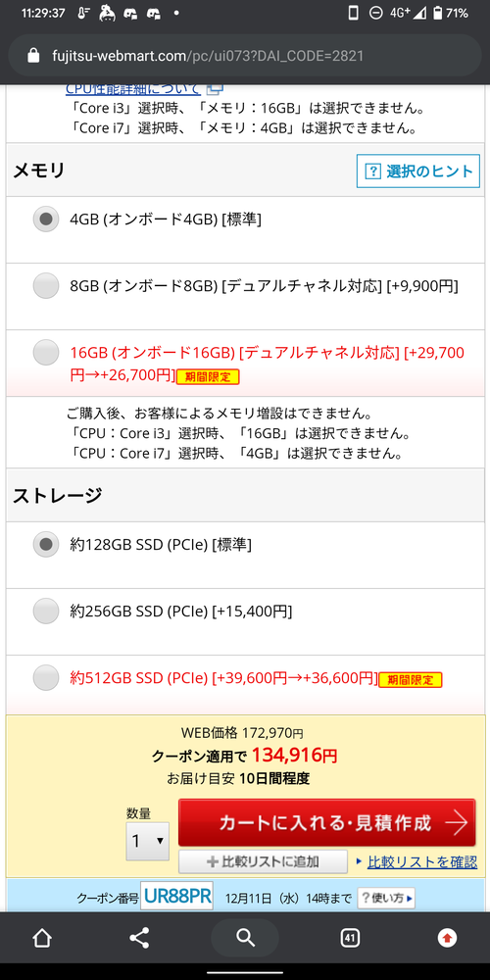Open the external link icon after CPU性能詳細
490x980 pixels.
pos(215,89)
